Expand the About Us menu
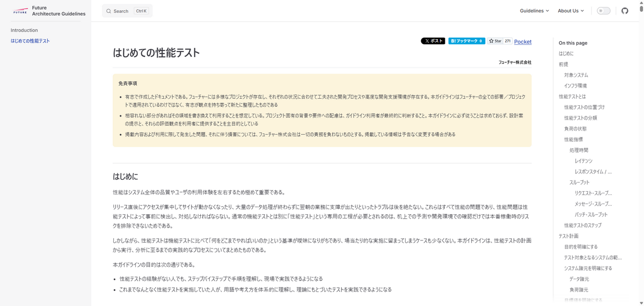 point(571,11)
